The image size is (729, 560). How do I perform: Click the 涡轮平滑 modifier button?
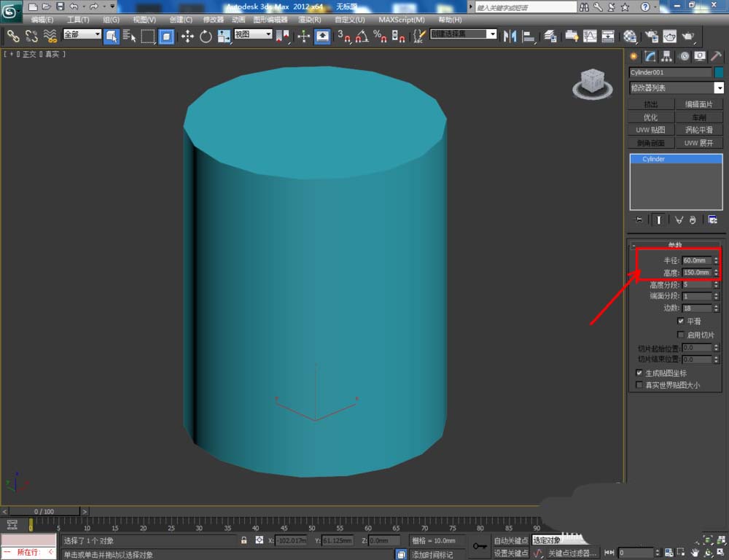coord(699,130)
